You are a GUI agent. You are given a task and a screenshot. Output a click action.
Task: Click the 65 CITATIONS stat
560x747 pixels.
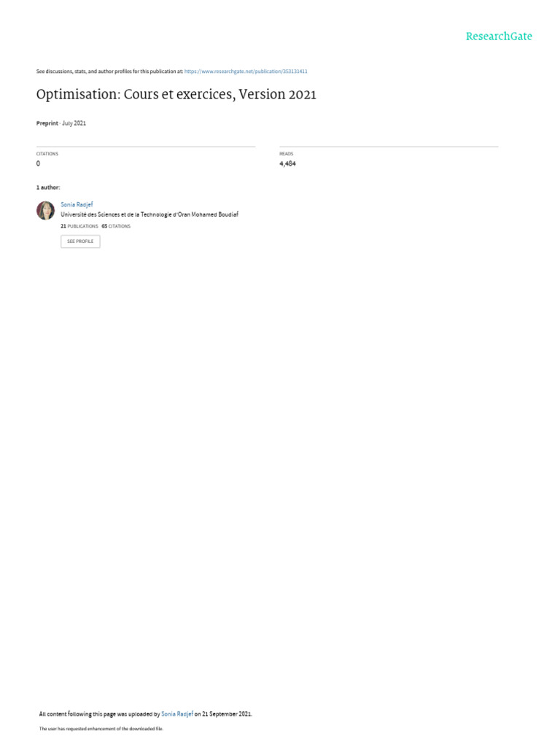(x=116, y=226)
